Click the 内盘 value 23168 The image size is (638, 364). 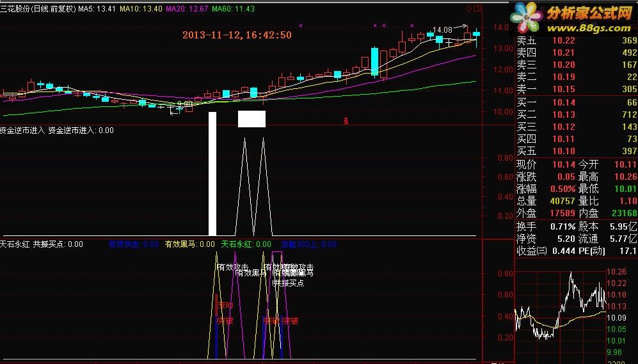click(x=625, y=213)
